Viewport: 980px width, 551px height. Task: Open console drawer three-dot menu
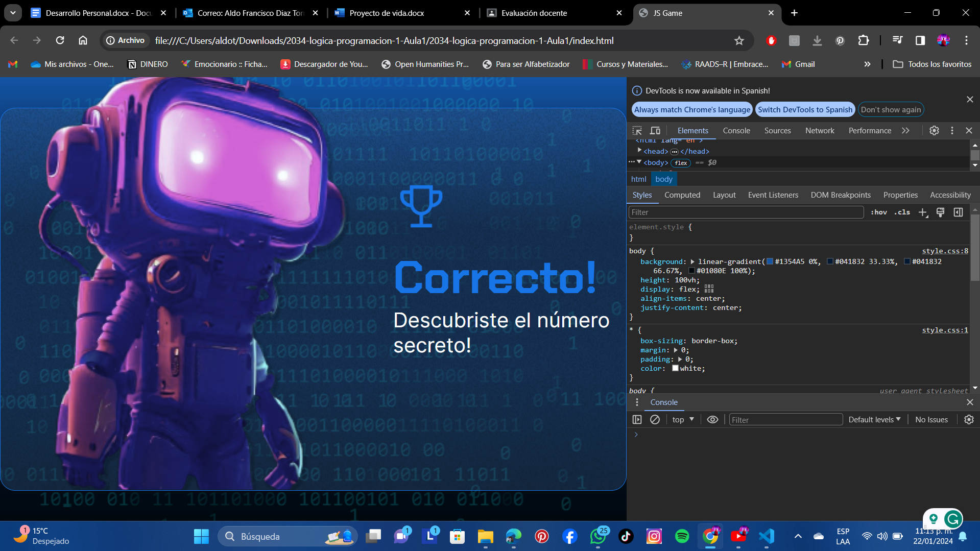pos(637,402)
